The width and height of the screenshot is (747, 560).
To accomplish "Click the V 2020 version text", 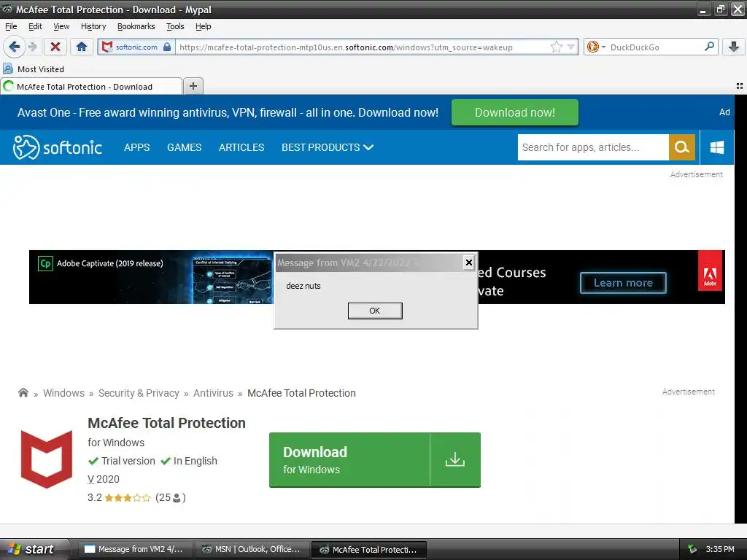I will (104, 479).
